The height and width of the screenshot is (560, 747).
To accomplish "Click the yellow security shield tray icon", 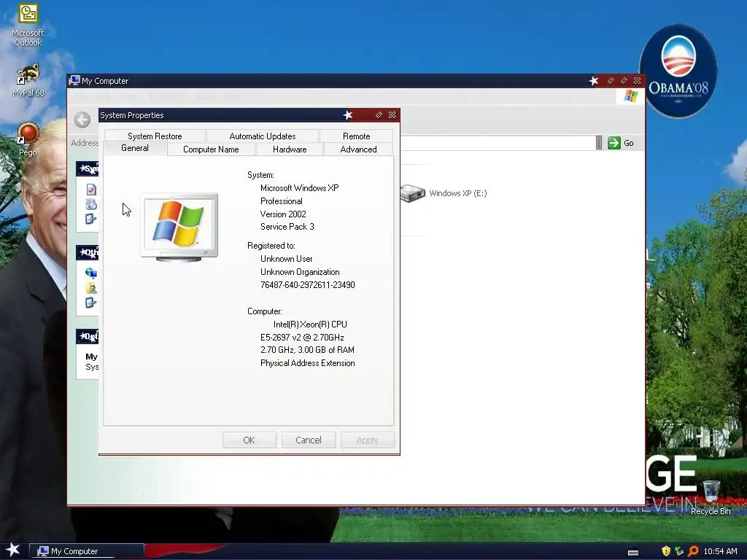I will pos(666,551).
